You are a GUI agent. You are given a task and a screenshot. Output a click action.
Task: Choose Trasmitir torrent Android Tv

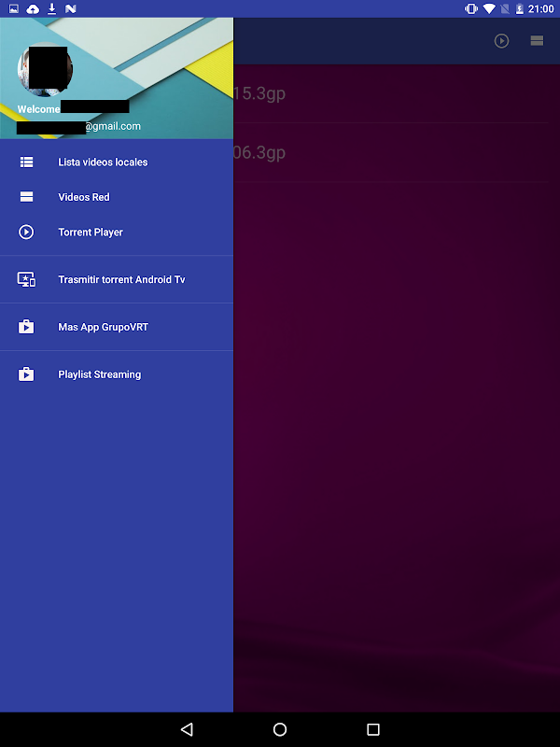[x=117, y=279]
